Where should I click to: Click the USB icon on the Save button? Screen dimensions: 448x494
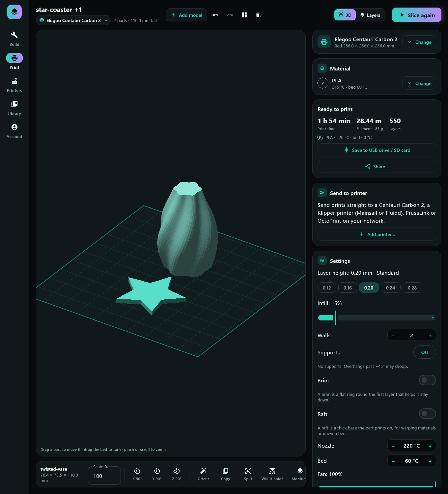point(347,150)
